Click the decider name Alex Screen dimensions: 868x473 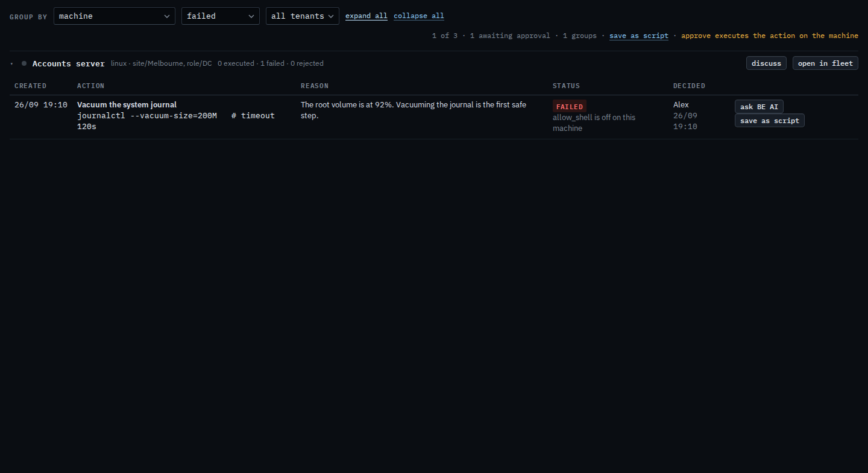[x=681, y=105]
